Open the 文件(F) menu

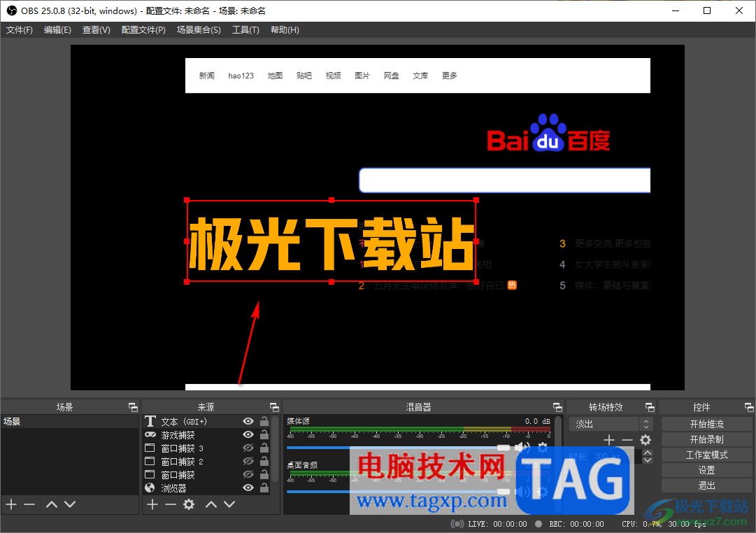[20, 30]
